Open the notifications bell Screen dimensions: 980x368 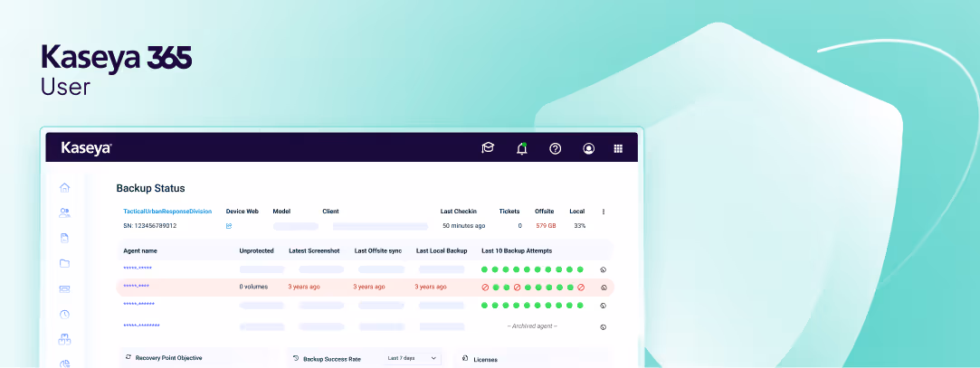point(521,148)
